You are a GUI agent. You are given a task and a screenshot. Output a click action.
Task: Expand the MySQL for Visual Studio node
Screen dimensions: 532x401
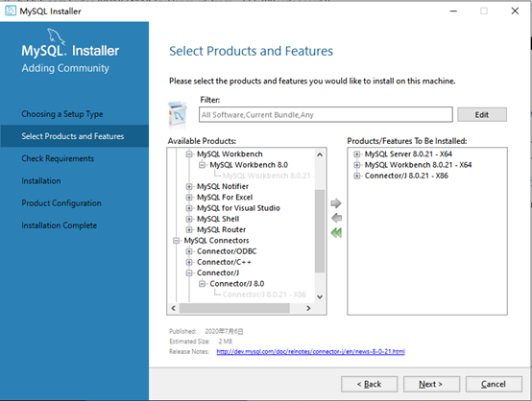click(189, 208)
